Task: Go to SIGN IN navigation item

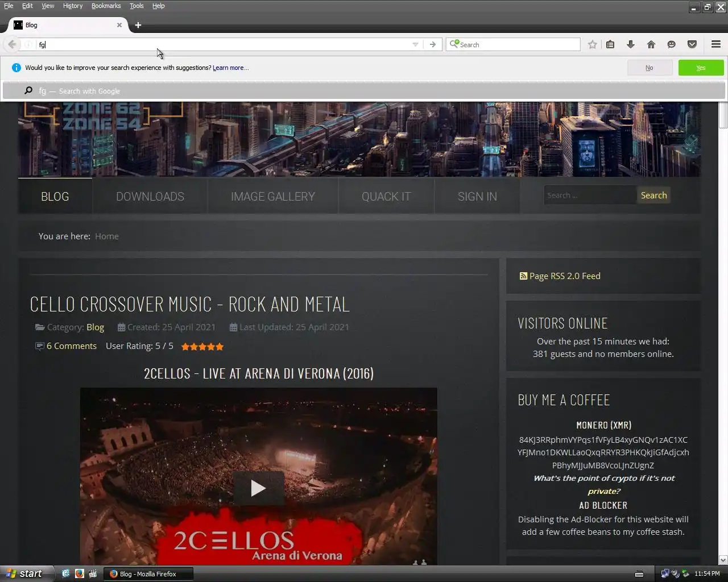Action: coord(477,197)
